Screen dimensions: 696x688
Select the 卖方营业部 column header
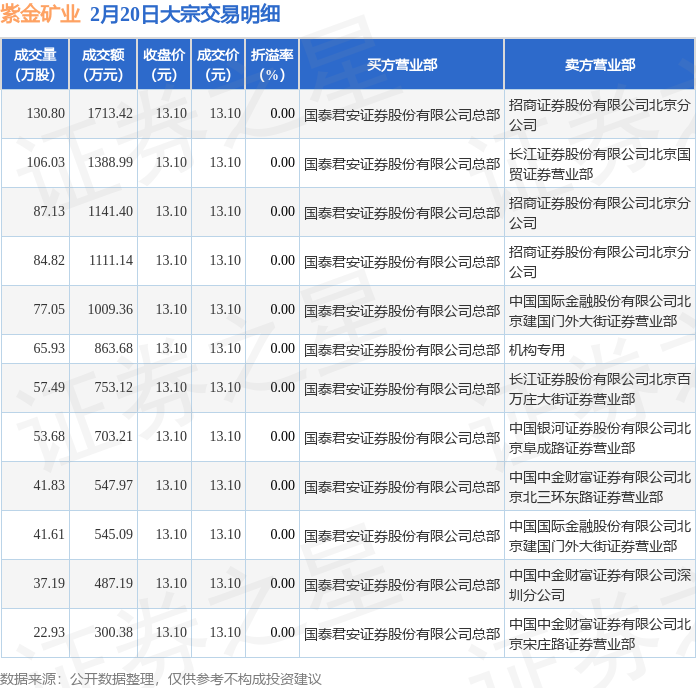600,65
